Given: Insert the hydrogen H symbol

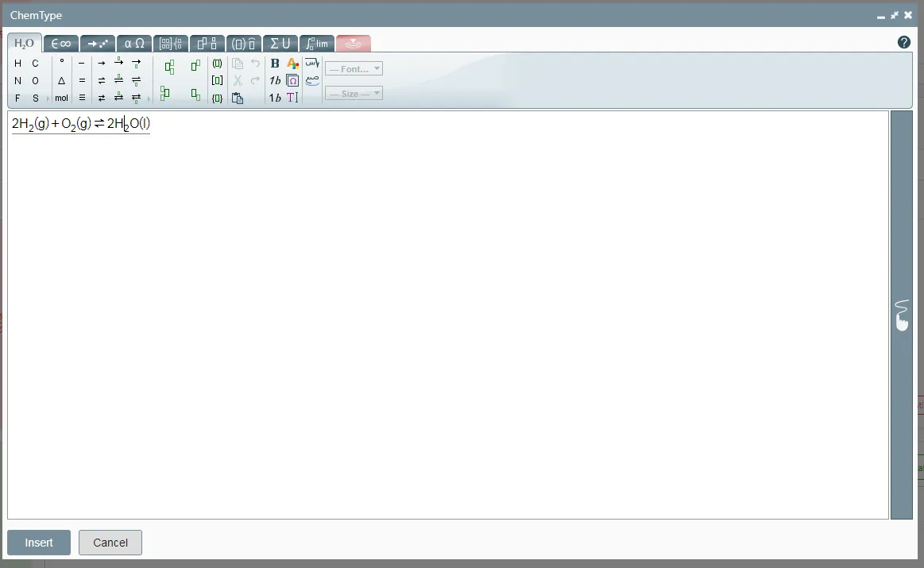Looking at the screenshot, I should point(17,64).
